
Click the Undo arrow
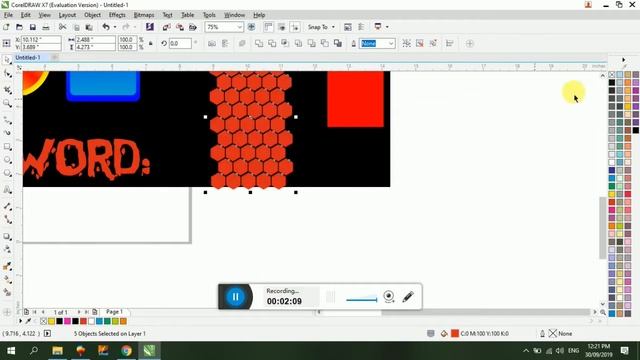(106, 27)
